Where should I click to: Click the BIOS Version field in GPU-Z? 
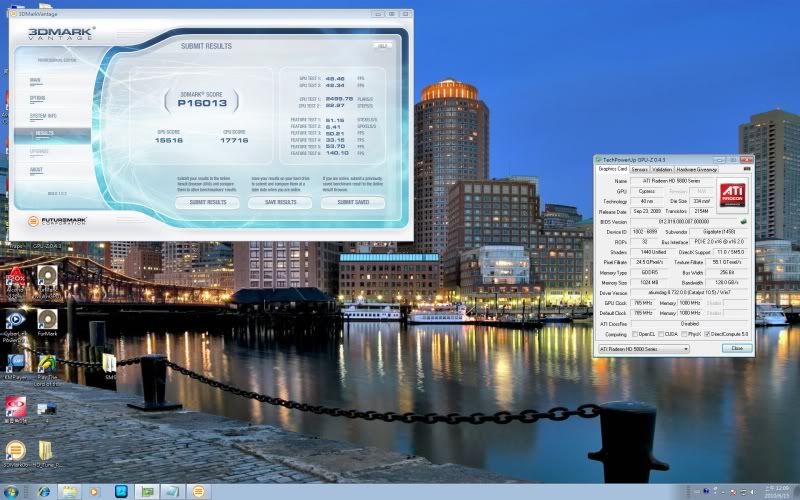click(684, 222)
